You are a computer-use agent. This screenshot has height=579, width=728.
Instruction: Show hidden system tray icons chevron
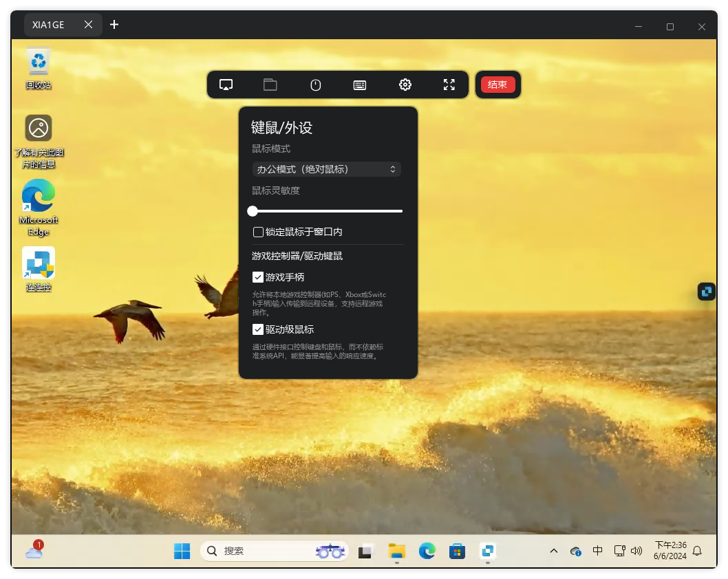point(553,551)
